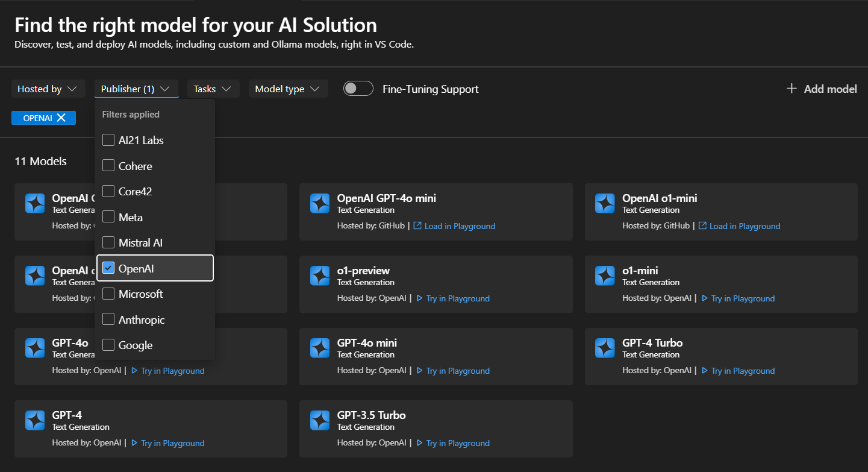Click the GPT-3.5 Turbo model icon
868x472 pixels.
coord(320,421)
